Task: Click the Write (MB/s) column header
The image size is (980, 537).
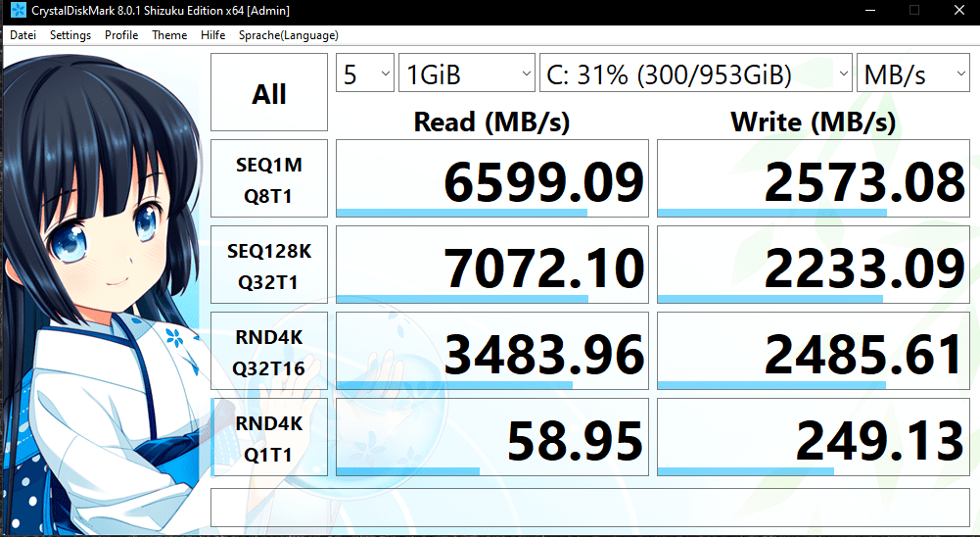Action: point(814,122)
